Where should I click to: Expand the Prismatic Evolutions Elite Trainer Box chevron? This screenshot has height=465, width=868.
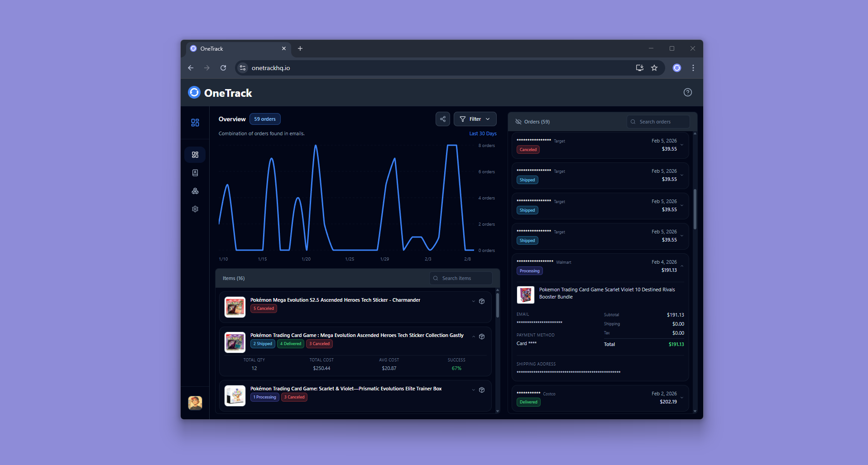pyautogui.click(x=474, y=390)
